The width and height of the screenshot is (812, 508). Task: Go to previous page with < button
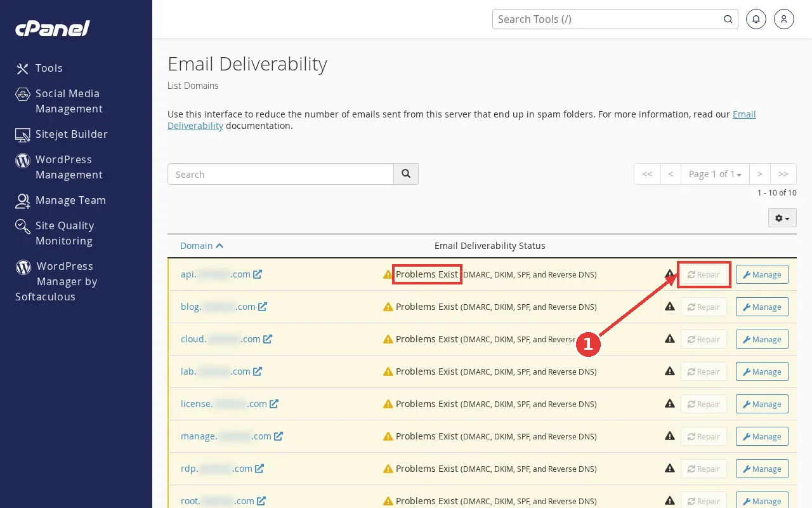(671, 174)
